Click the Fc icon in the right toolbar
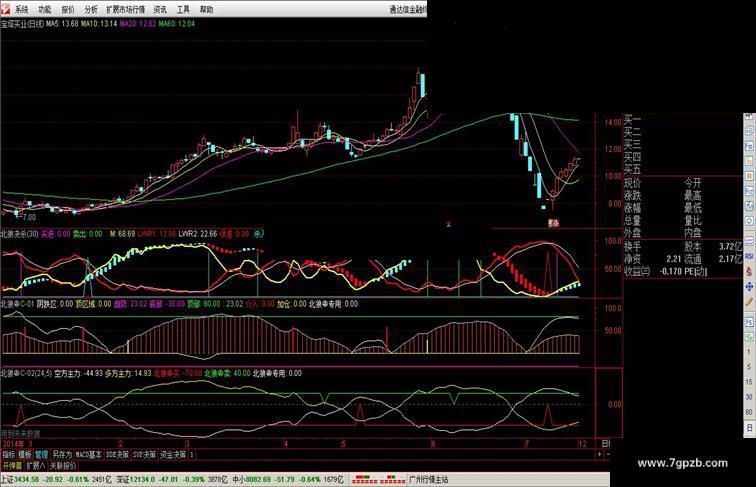The image size is (756, 487). click(749, 191)
